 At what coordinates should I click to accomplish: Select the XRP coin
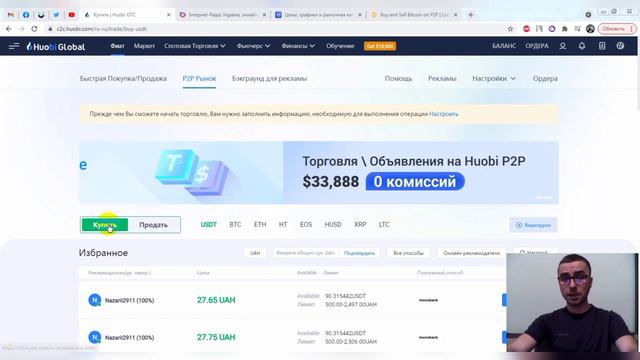pyautogui.click(x=360, y=225)
